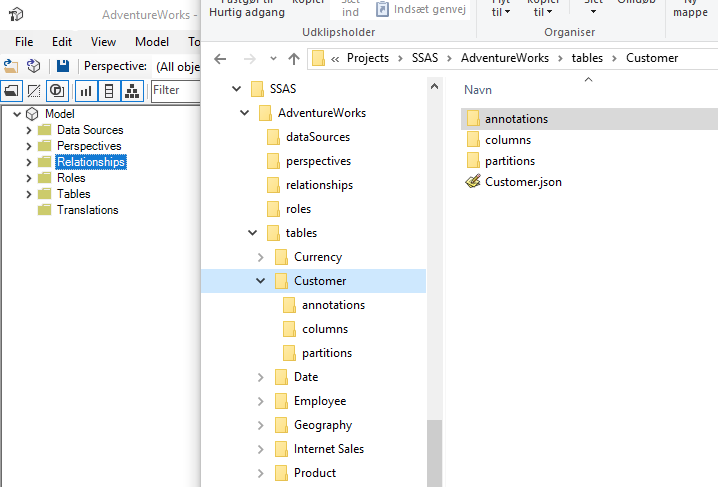Viewport: 718px width, 487px height.
Task: Expand the Perspectives node
Action: [x=29, y=146]
